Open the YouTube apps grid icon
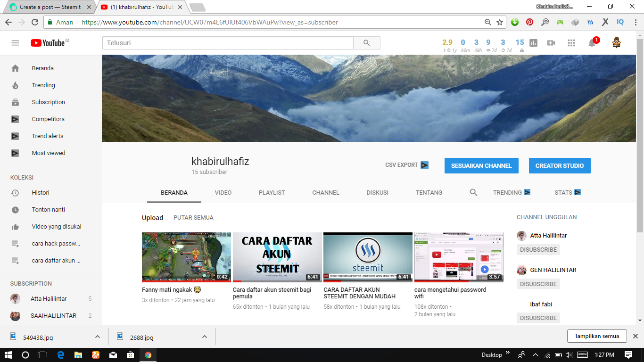The height and width of the screenshot is (362, 644). [571, 42]
